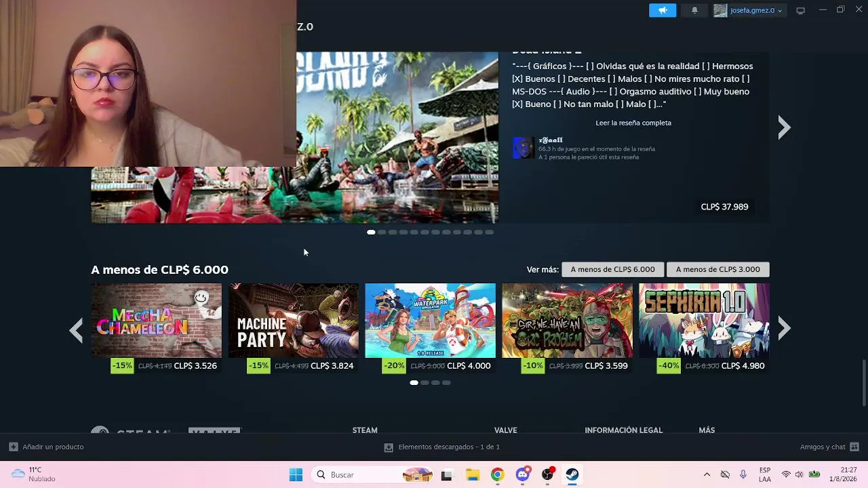The width and height of the screenshot is (868, 488).
Task: Click the VALVE footer heading
Action: coord(506,430)
